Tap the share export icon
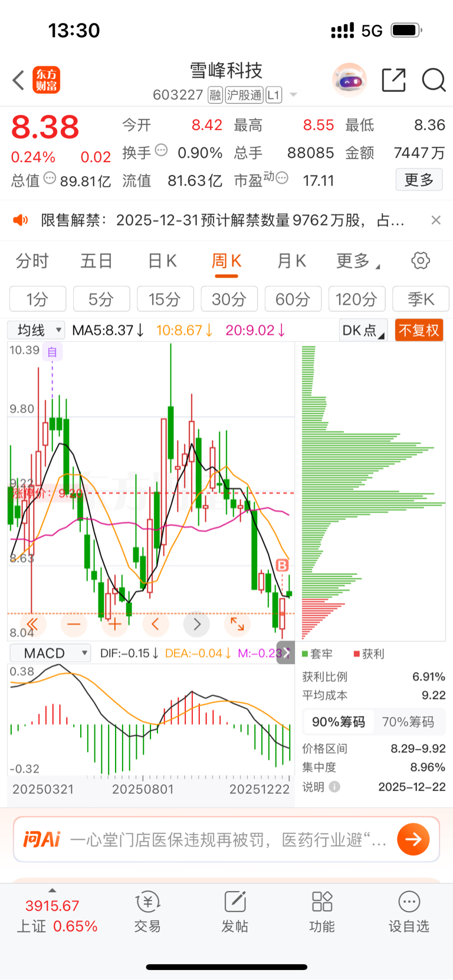The height and width of the screenshot is (980, 453). (x=393, y=80)
